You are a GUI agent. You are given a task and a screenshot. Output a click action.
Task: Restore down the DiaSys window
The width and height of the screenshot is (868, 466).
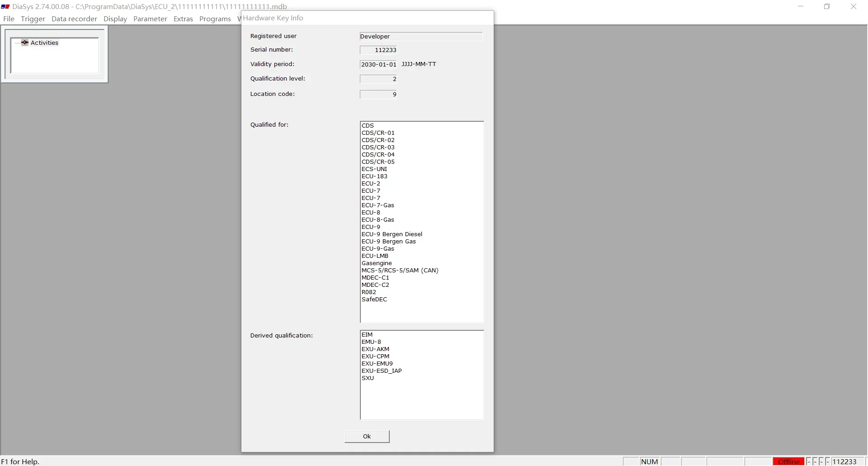827,6
